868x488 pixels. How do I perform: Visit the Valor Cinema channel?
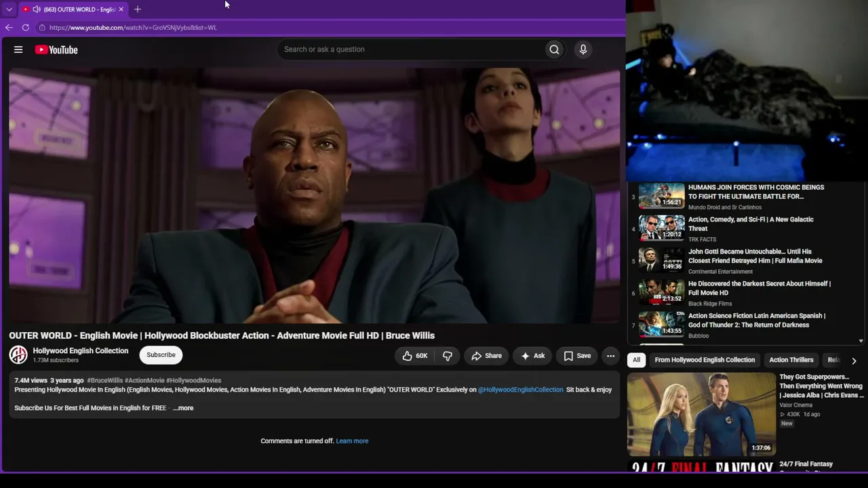coord(796,405)
